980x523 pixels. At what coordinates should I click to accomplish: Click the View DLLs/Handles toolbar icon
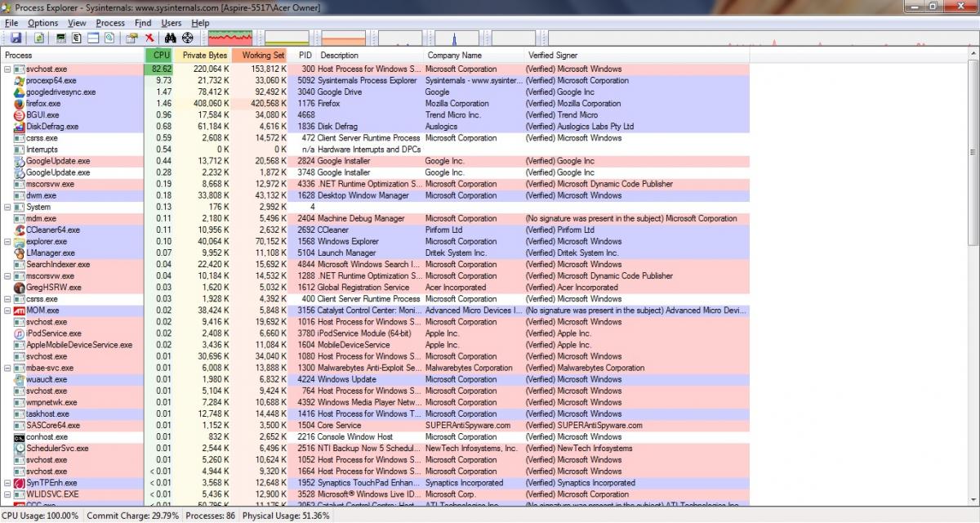coord(109,38)
